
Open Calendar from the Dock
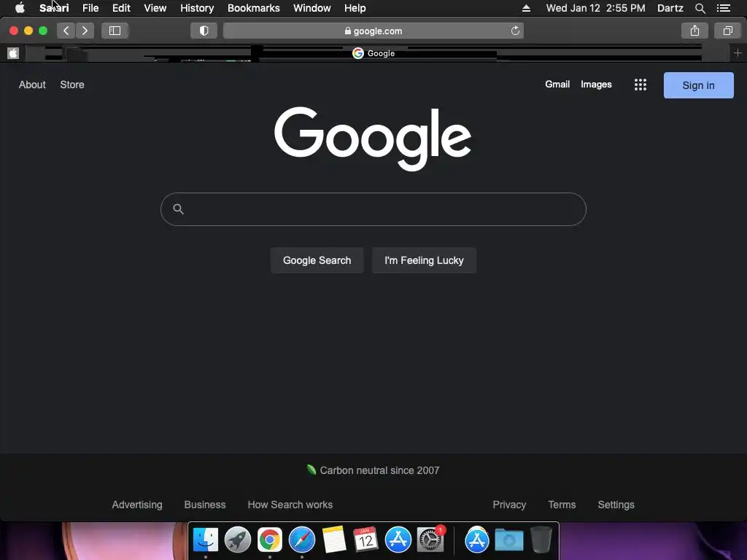coord(366,540)
